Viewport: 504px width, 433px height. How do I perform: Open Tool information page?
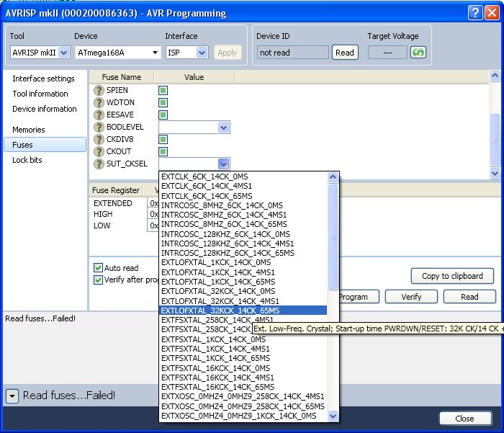(x=40, y=94)
